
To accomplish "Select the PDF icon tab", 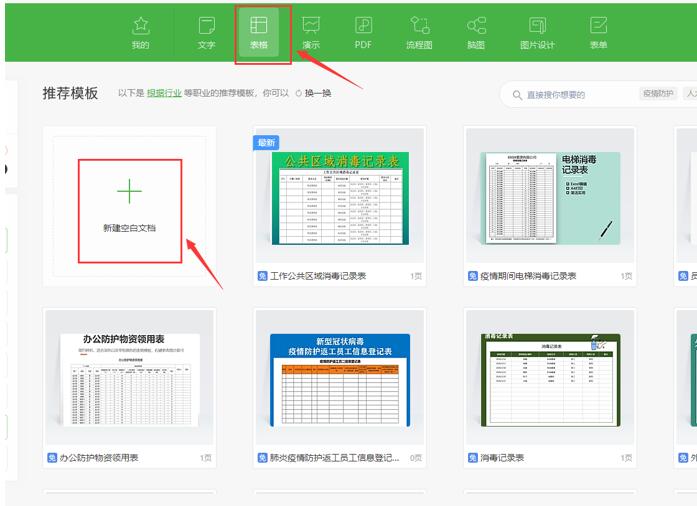I will click(363, 32).
